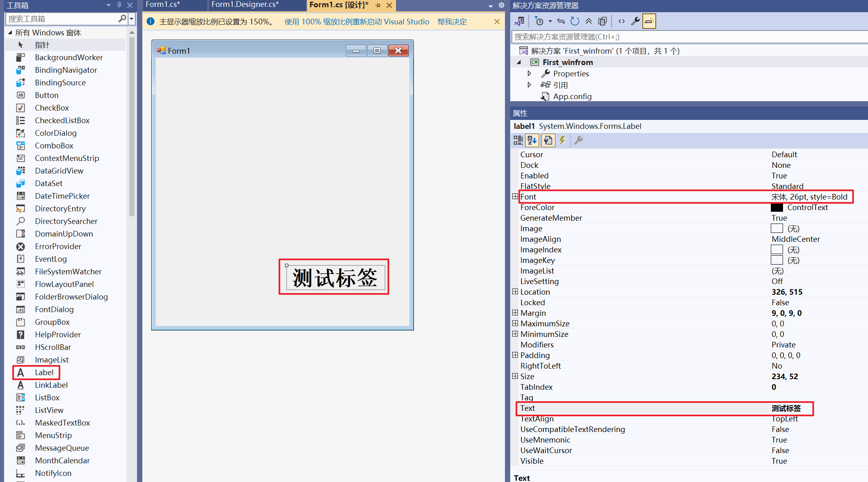The image size is (868, 482).
Task: Click the Sync with Active Document icon
Action: [x=561, y=21]
